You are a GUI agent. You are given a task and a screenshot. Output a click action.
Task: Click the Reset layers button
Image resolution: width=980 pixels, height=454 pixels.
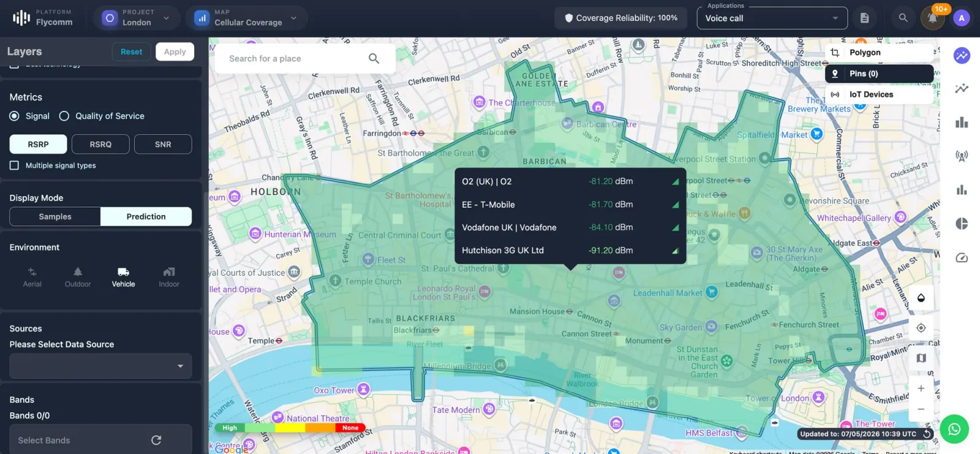(131, 51)
